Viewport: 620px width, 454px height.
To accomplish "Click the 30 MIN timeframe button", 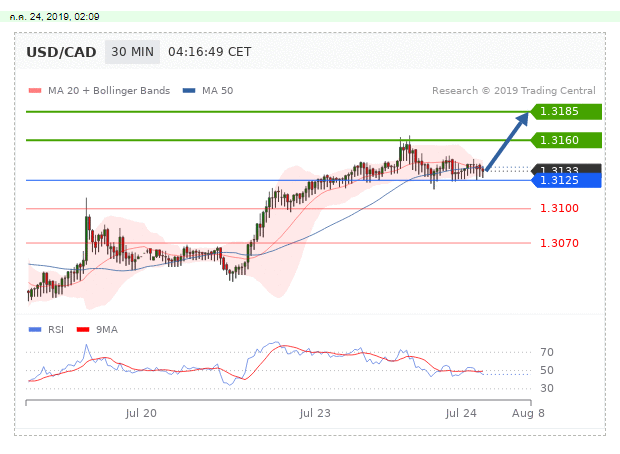I will (132, 52).
